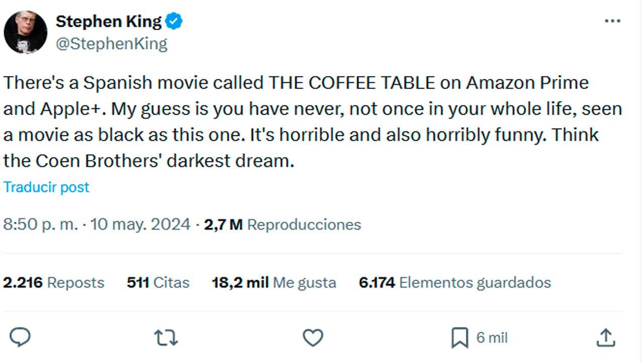Show the 2.216 Reposts list

pos(54,283)
